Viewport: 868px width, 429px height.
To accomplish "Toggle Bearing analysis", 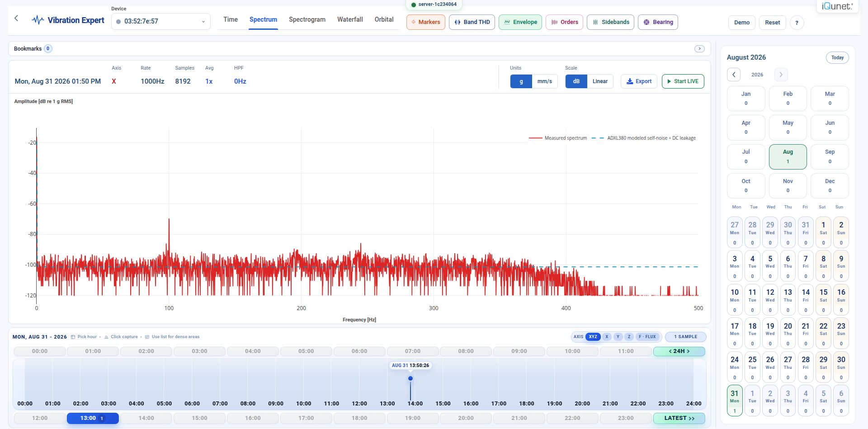I will click(658, 22).
